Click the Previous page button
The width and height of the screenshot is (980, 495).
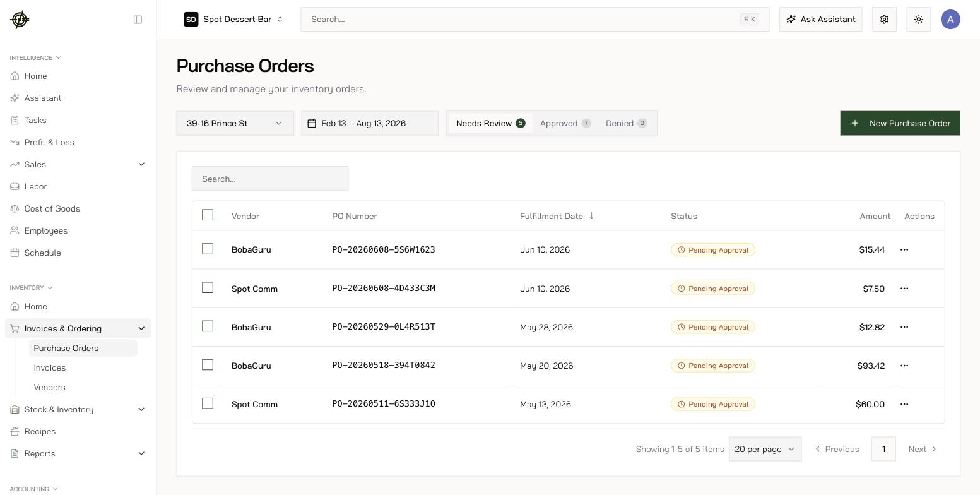(837, 449)
